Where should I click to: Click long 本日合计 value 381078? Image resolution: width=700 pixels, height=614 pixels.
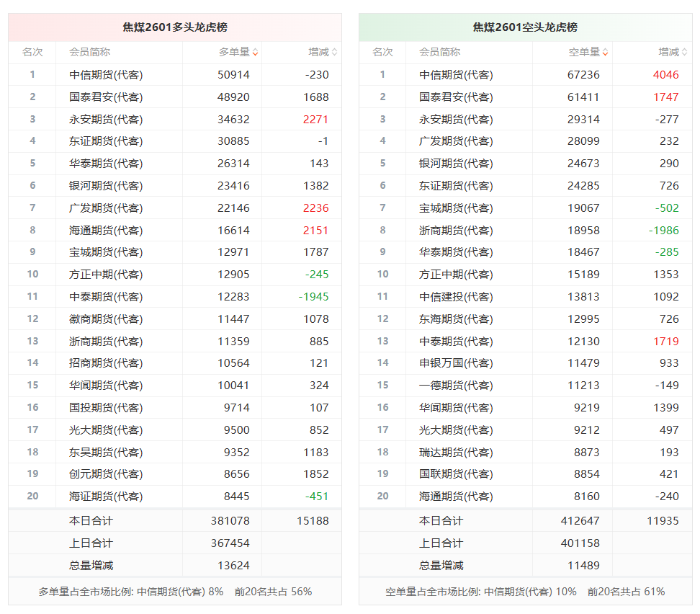[x=230, y=521]
